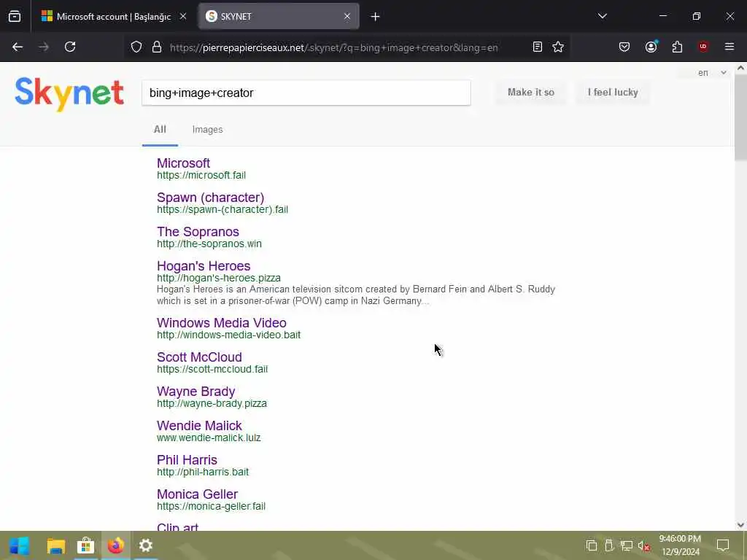
Task: Click the network tray icon
Action: (626, 545)
